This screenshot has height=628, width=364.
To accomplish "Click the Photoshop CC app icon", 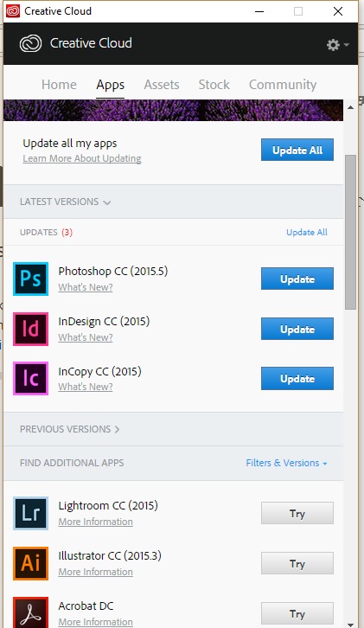I will (30, 279).
